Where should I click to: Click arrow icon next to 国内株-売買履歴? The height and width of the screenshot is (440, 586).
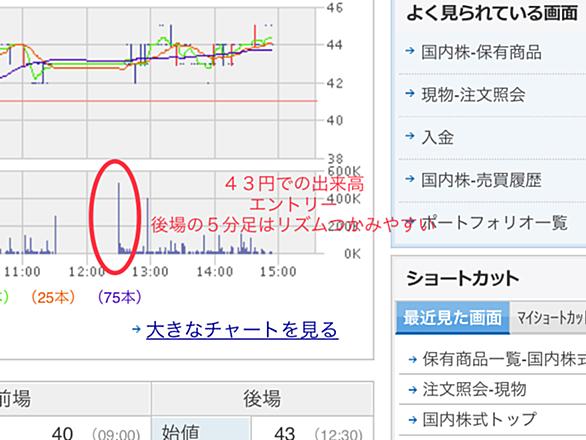[x=410, y=178]
